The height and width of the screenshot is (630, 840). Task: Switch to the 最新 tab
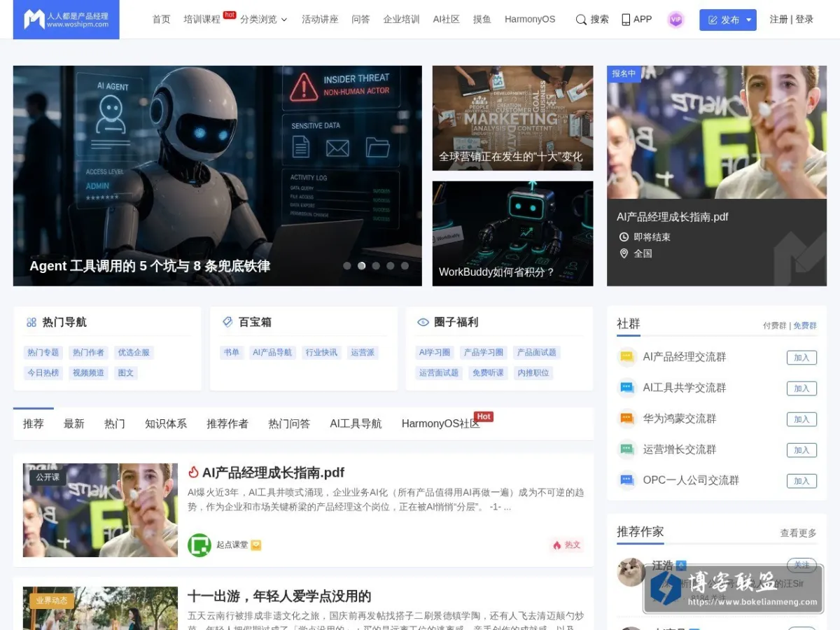(74, 423)
